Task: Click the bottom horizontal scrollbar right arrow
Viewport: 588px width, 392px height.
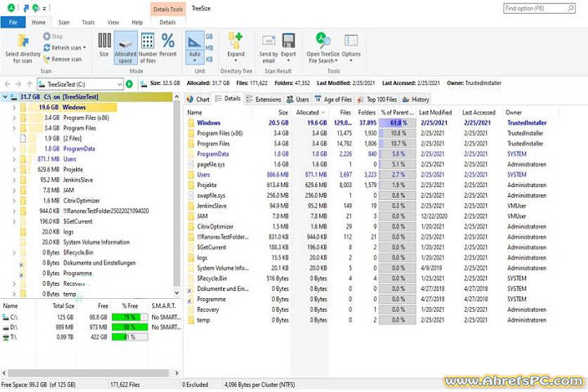Action: 176,373
